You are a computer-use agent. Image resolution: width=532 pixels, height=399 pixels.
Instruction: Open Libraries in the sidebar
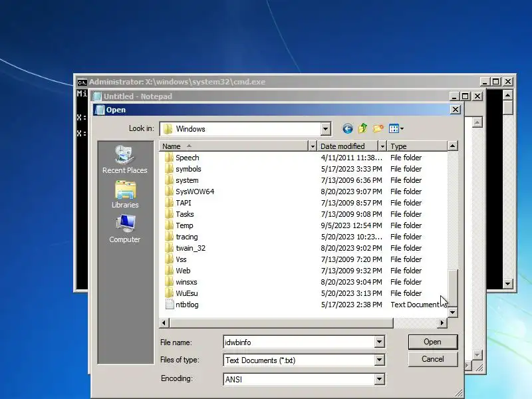click(125, 194)
